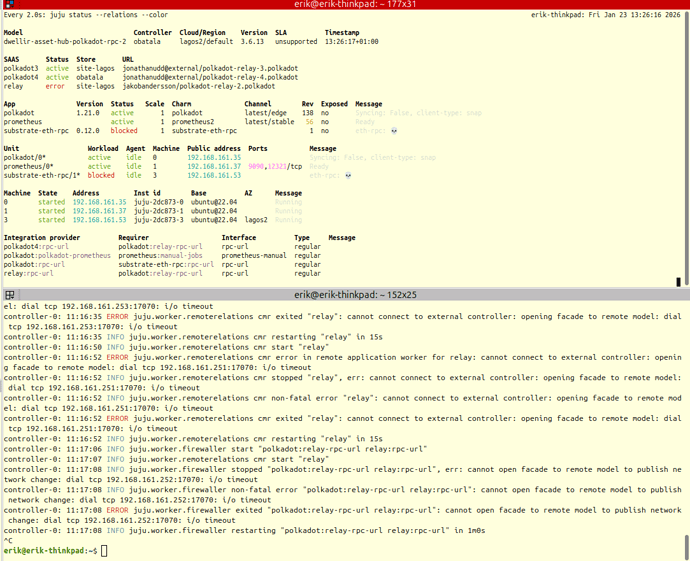690x561 pixels.
Task: Click instance id 'juju-2dc873-3'
Action: (x=158, y=220)
